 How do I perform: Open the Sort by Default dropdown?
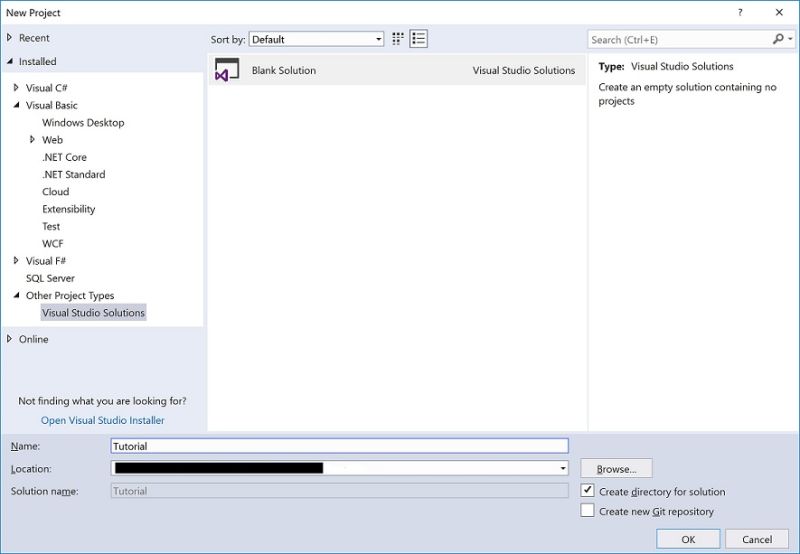tap(316, 39)
